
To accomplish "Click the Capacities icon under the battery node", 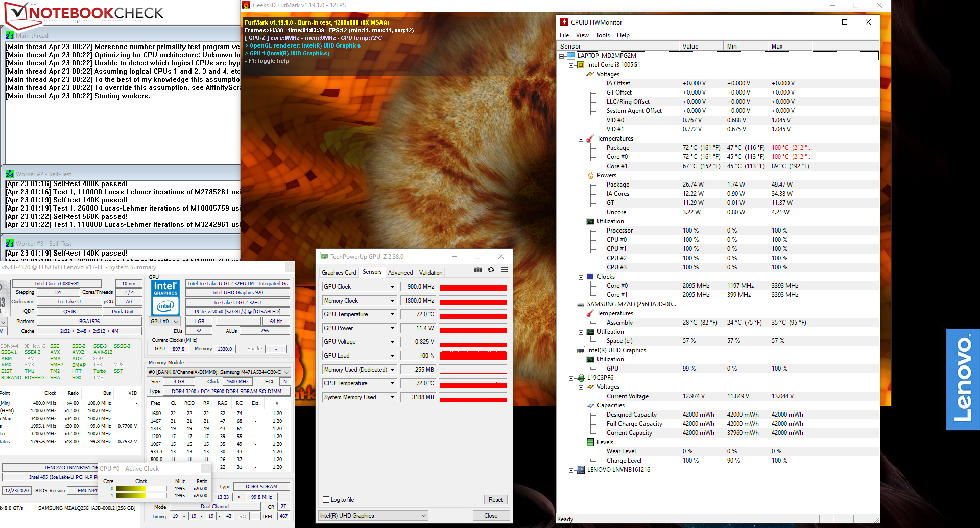I will click(590, 405).
